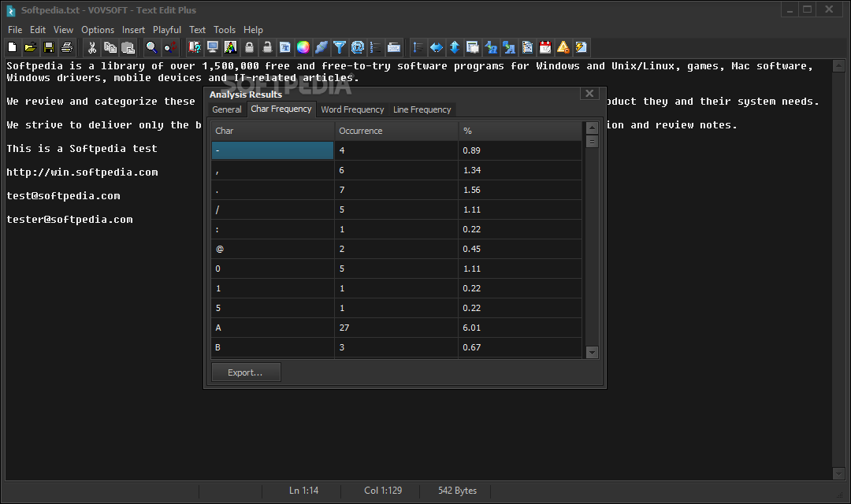Open the Tools menu

[x=224, y=30]
